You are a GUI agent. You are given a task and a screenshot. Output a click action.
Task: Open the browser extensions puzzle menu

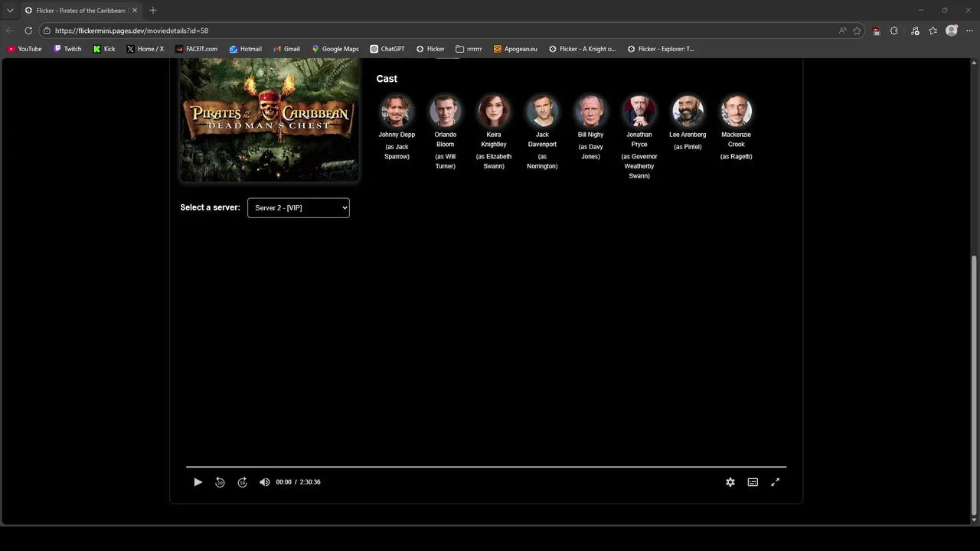click(x=893, y=31)
